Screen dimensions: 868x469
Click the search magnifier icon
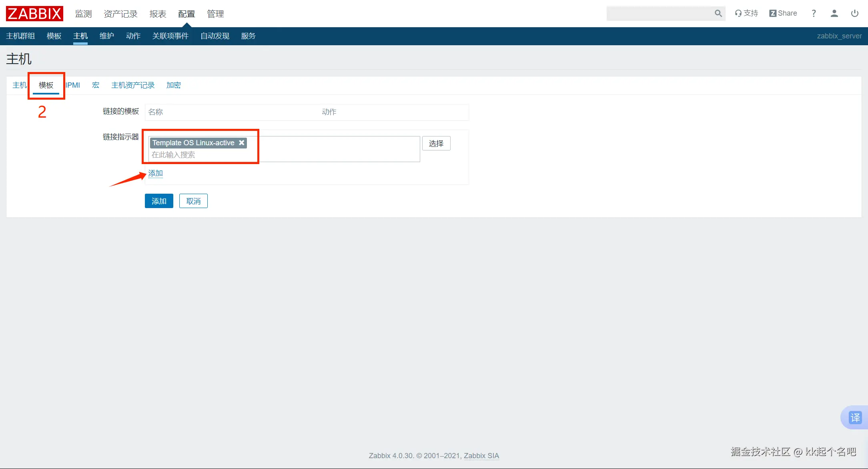click(718, 14)
